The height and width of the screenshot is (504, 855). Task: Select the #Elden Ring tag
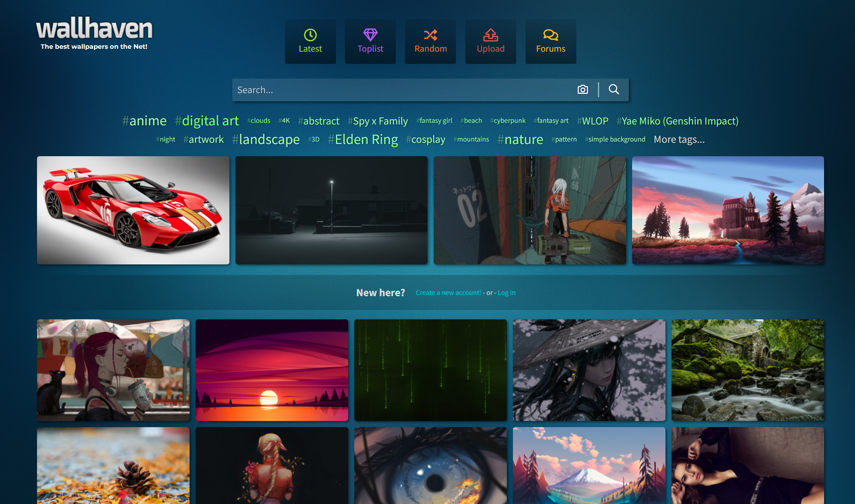tap(363, 140)
